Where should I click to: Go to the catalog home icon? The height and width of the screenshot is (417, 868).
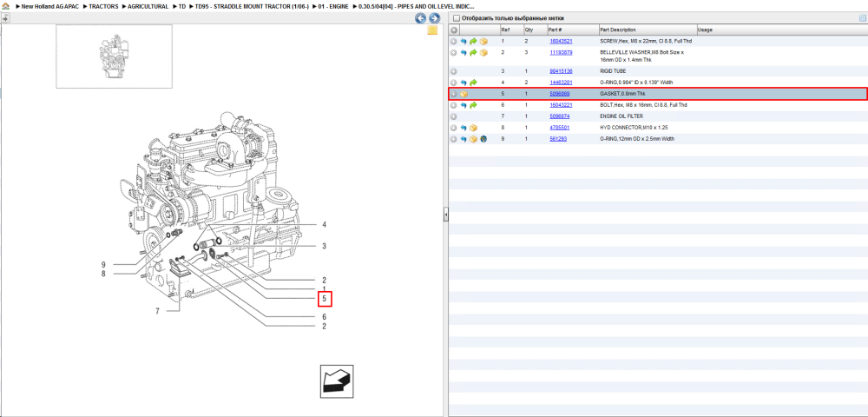[x=5, y=6]
